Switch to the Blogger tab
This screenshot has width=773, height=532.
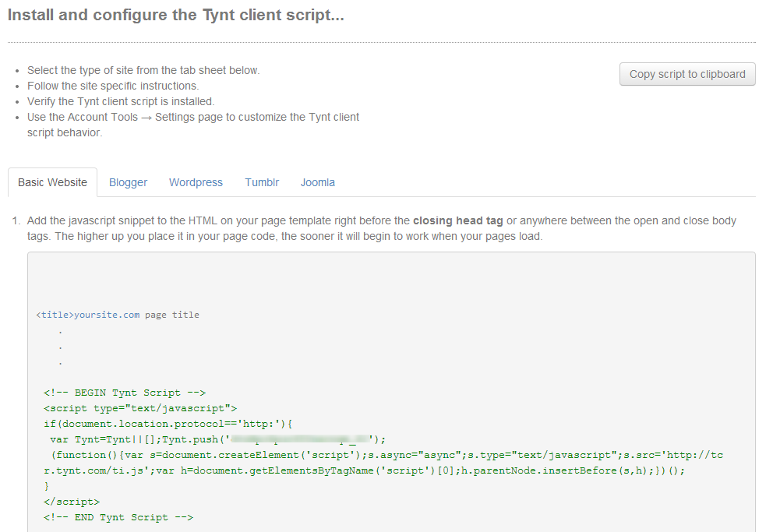[x=128, y=182]
